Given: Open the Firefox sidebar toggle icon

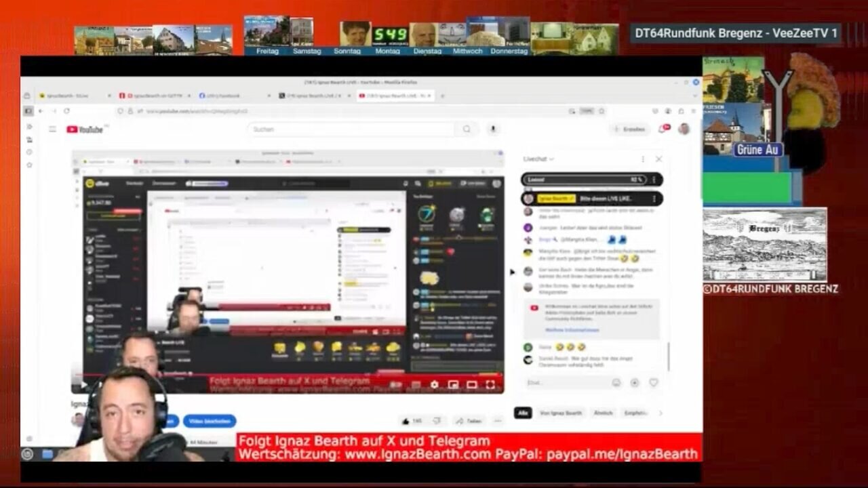Looking at the screenshot, I should [x=28, y=111].
